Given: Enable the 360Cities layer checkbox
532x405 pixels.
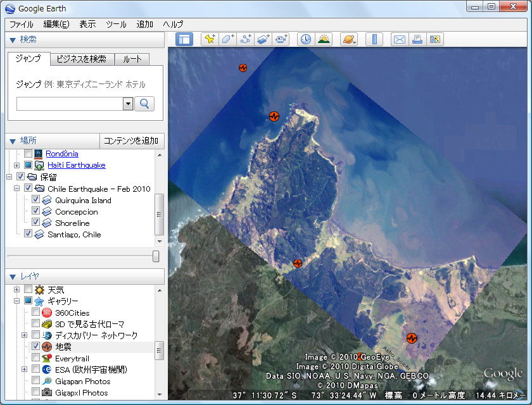Looking at the screenshot, I should (x=35, y=311).
